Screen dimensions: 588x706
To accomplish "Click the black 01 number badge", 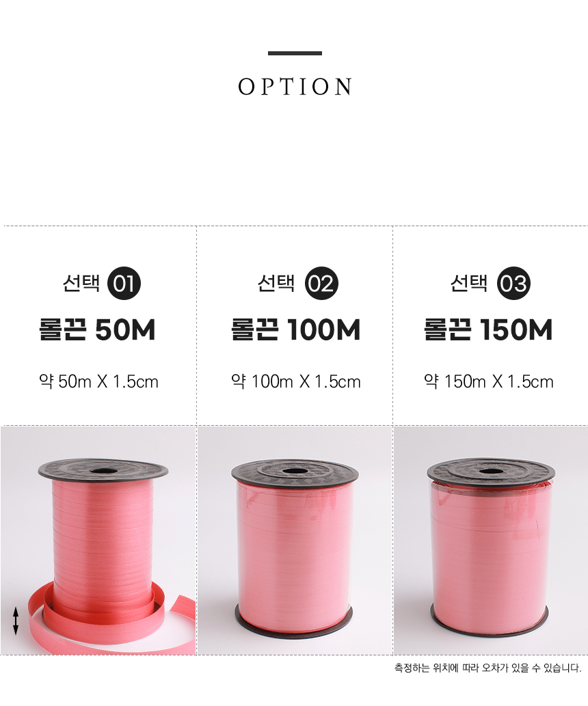I will pyautogui.click(x=124, y=284).
